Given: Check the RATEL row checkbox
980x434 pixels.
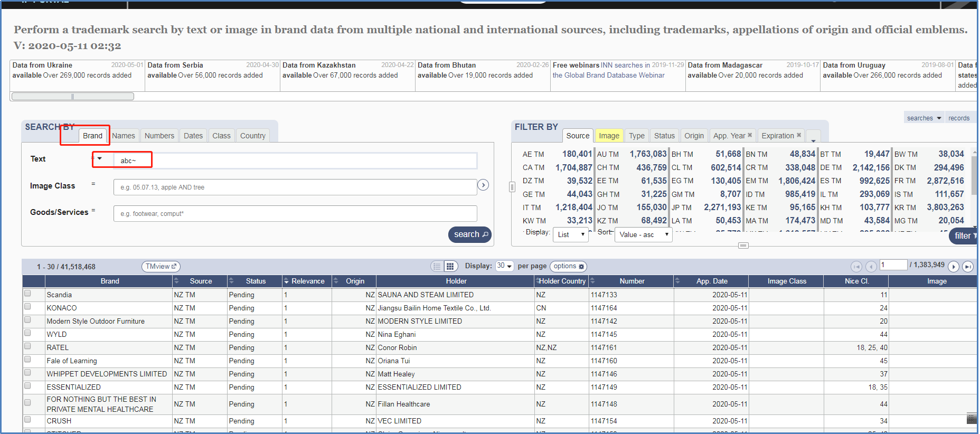Looking at the screenshot, I should point(27,346).
